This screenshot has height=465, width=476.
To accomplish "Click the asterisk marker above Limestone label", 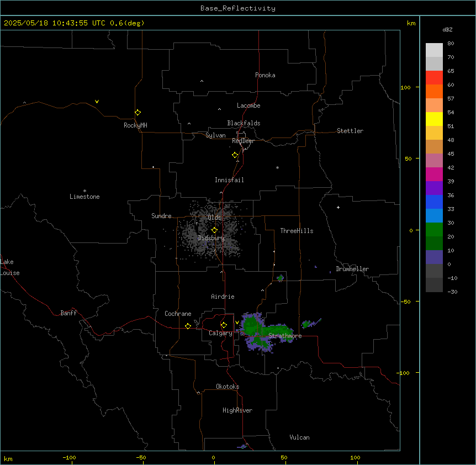I will pos(84,191).
